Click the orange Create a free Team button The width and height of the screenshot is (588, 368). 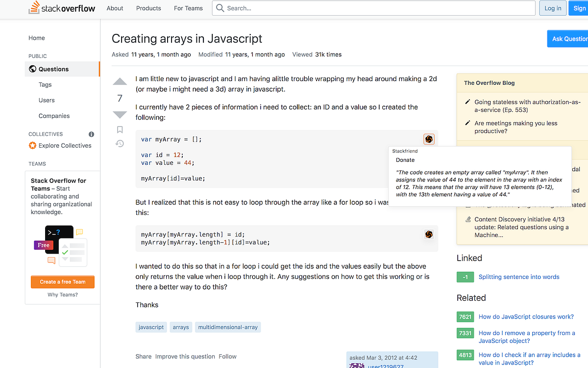click(x=62, y=282)
